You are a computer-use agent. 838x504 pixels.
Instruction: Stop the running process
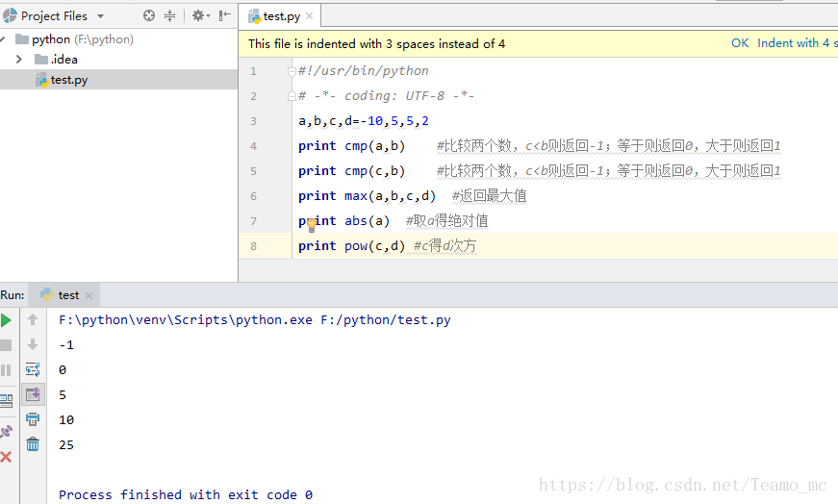click(x=6, y=345)
